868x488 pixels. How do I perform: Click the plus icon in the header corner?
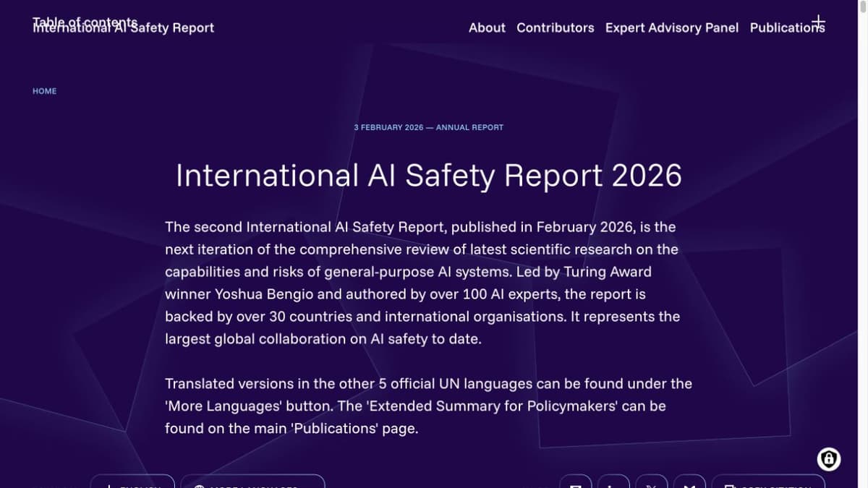tap(818, 21)
